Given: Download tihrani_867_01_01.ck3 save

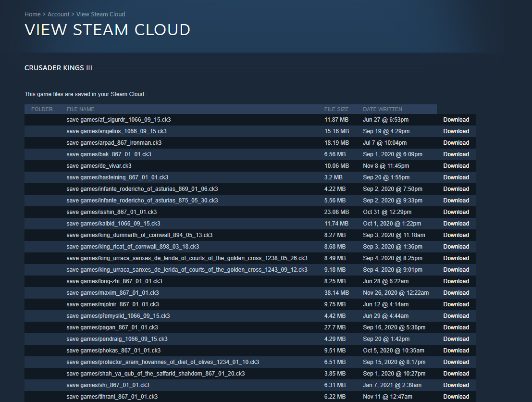Looking at the screenshot, I should click(456, 397).
